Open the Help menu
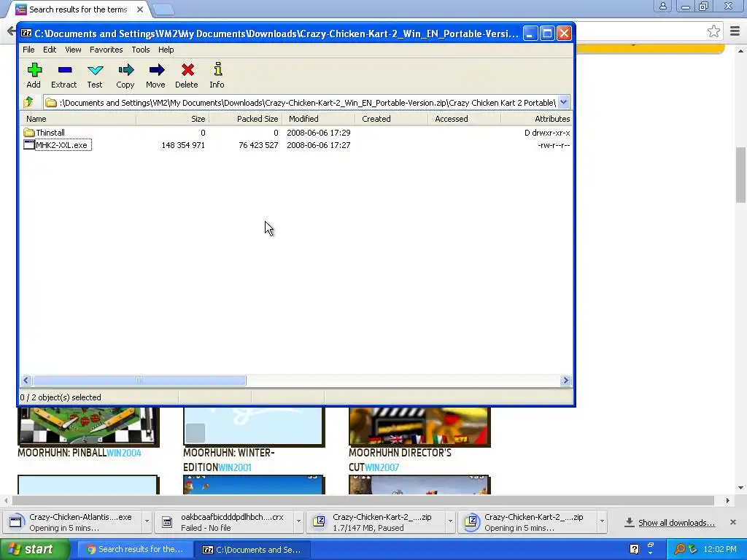 tap(166, 50)
